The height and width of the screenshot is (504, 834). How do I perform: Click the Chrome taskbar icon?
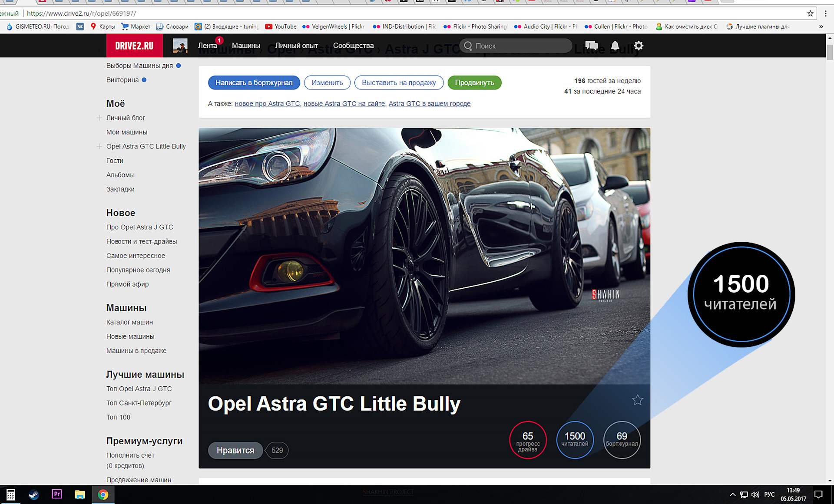[x=103, y=494]
